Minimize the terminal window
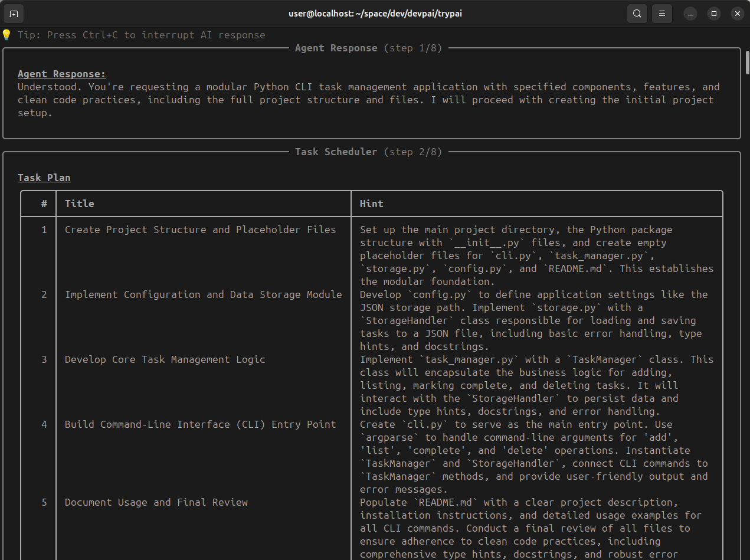750x560 pixels. pyautogui.click(x=690, y=14)
